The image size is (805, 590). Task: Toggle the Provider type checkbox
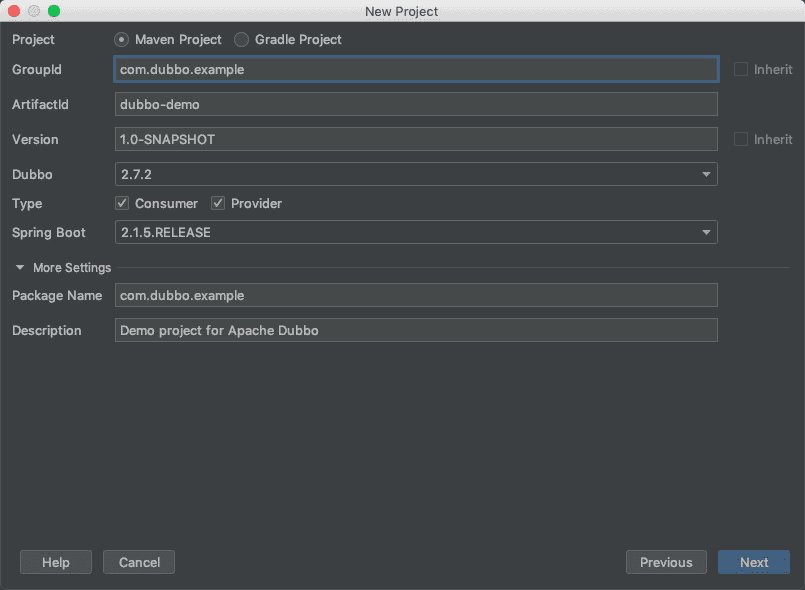(218, 203)
